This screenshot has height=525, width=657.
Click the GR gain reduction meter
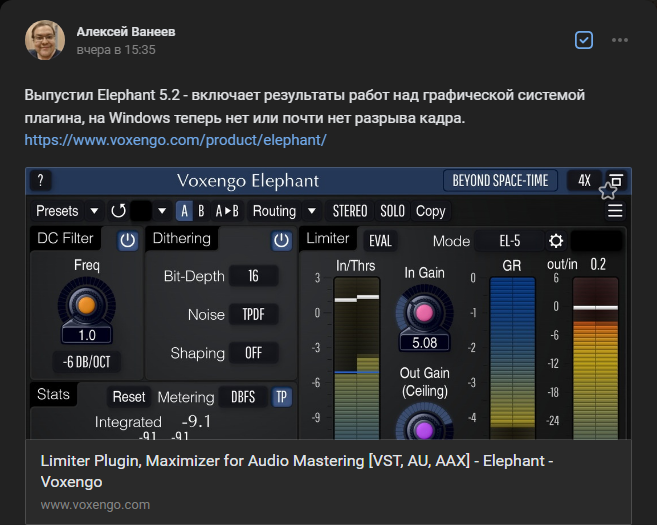pos(512,358)
